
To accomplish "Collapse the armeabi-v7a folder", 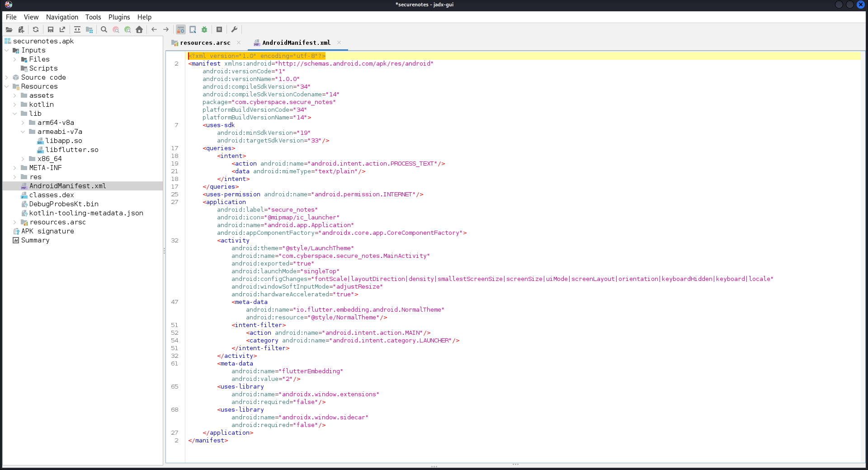I will click(23, 132).
